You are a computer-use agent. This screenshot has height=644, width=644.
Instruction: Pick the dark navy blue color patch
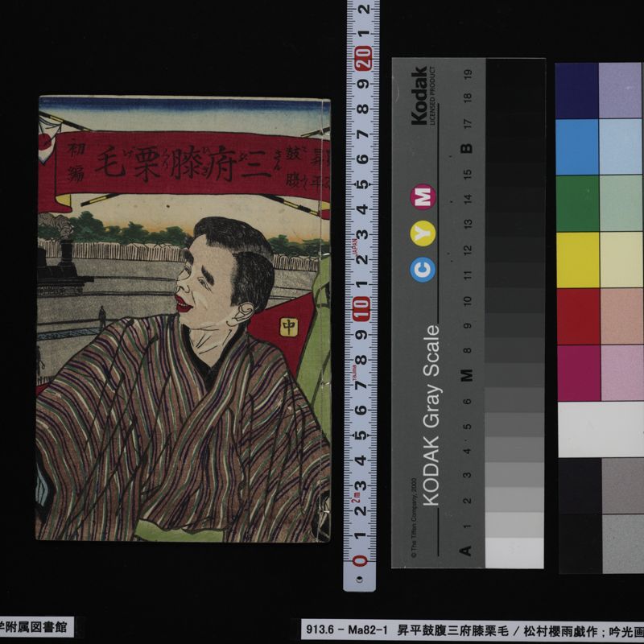577,90
